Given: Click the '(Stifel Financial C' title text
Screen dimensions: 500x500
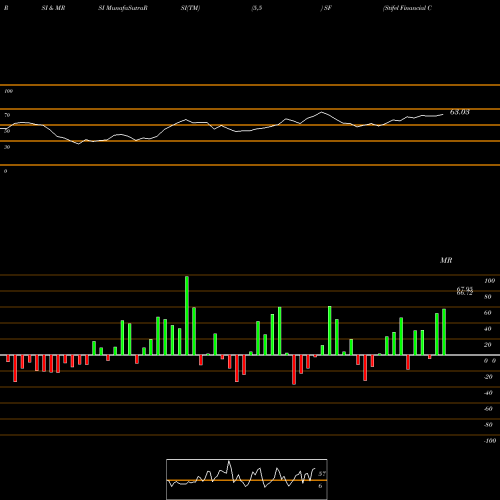Looking at the screenshot, I should coord(407,8).
